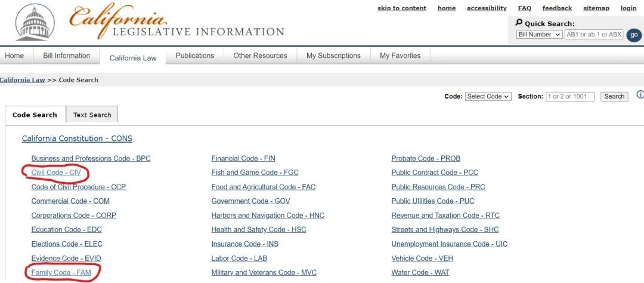Open the feedback link

[557, 8]
